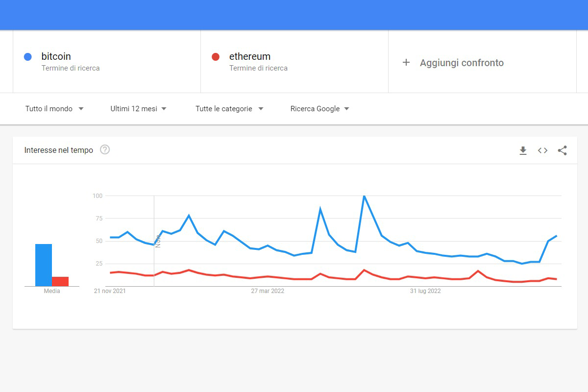This screenshot has width=588, height=392.
Task: Click the peak of the blue bitcoin trend line
Action: point(363,195)
